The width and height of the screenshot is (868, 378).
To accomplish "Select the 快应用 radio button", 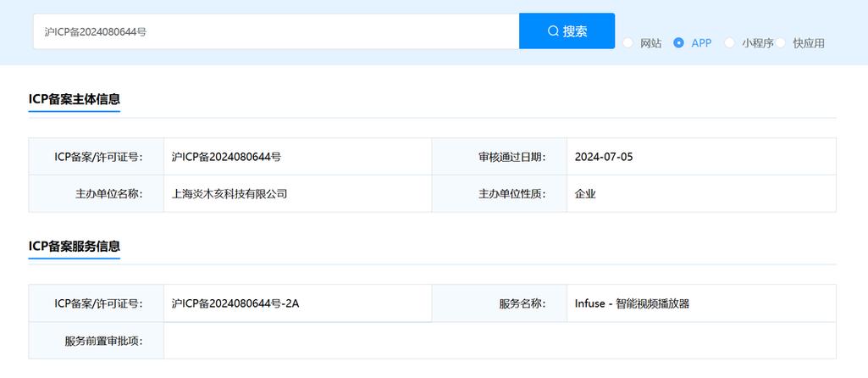I will pyautogui.click(x=781, y=43).
